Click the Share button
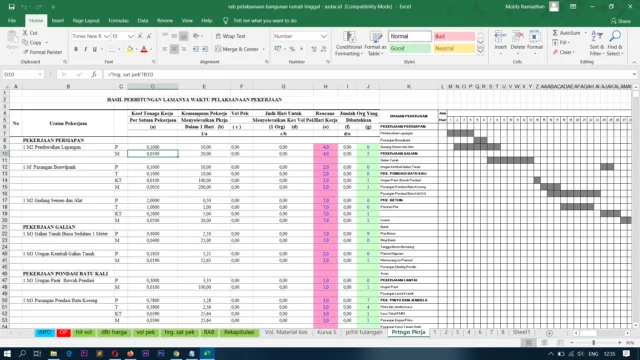This screenshot has height=360, width=640. click(x=620, y=21)
